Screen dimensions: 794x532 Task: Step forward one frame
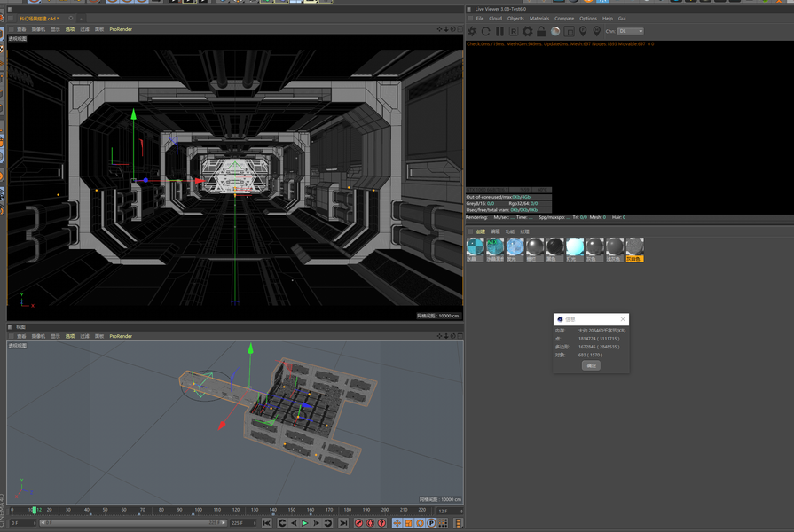[x=317, y=523]
